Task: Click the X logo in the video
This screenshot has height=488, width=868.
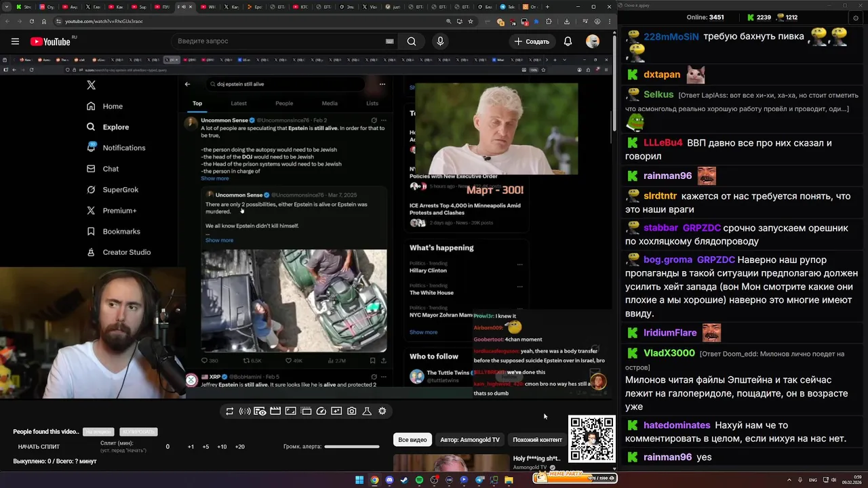Action: 91,85
